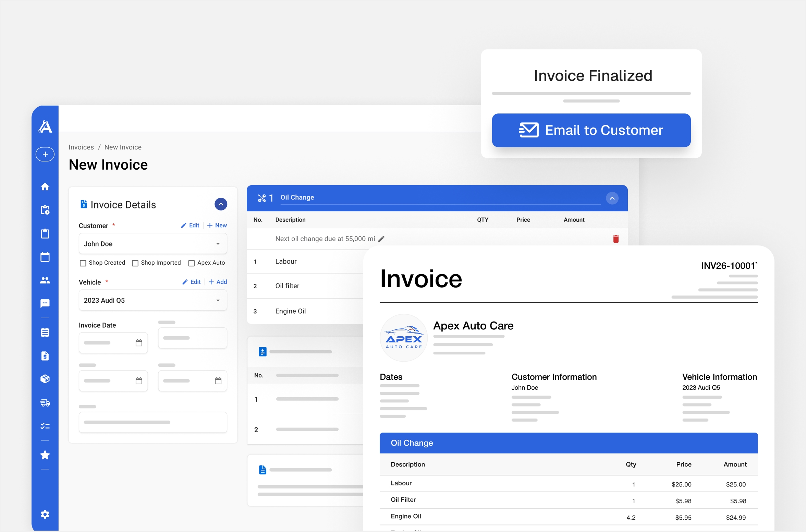
Task: Open the calendar icon in the sidebar
Action: click(x=45, y=257)
